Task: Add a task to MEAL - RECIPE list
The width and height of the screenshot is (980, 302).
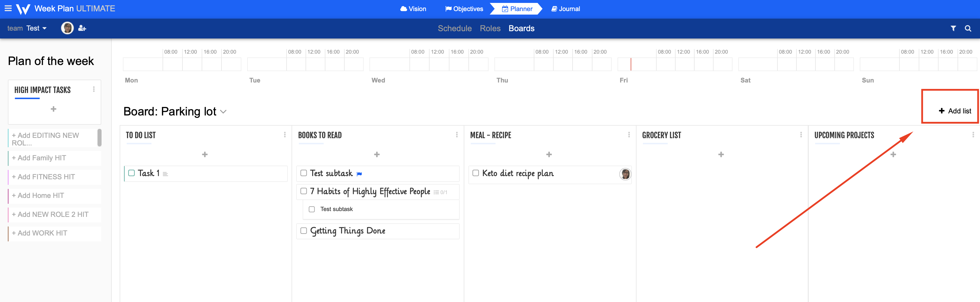Action: click(x=549, y=154)
